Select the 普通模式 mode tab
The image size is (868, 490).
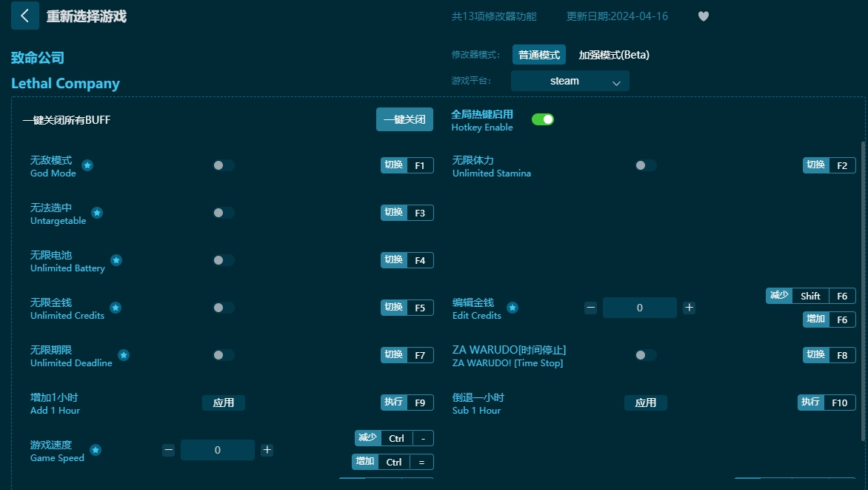[x=538, y=54]
